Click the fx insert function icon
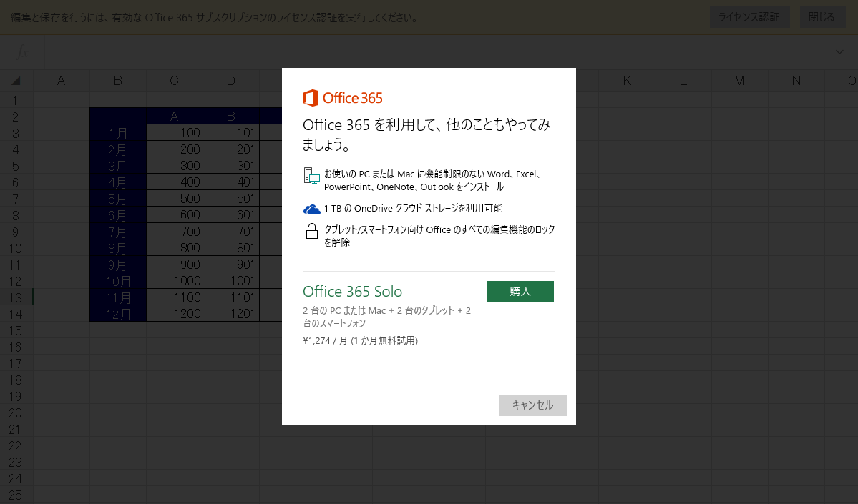This screenshot has width=858, height=504. click(x=22, y=52)
